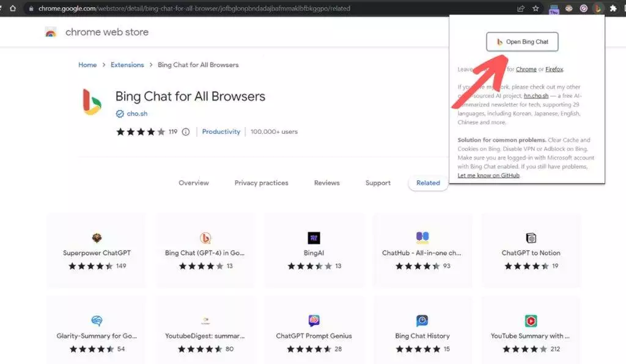Viewport: 626px width, 364px height.
Task: Open the hn.cho.sh link in popup
Action: (536, 96)
